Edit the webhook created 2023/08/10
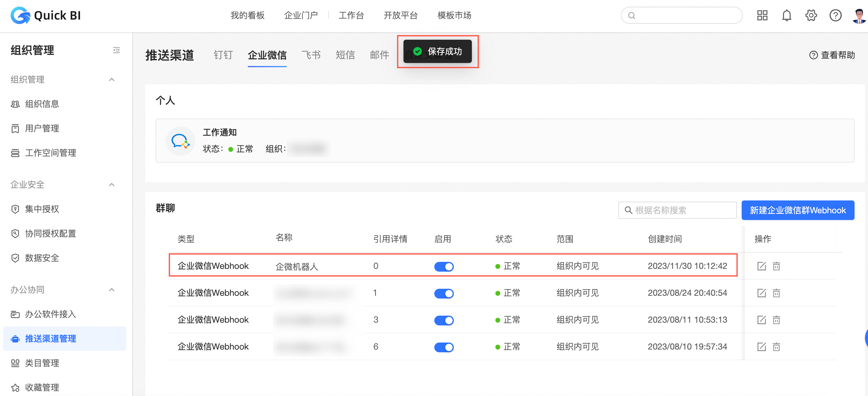The height and width of the screenshot is (396, 868). (x=761, y=347)
